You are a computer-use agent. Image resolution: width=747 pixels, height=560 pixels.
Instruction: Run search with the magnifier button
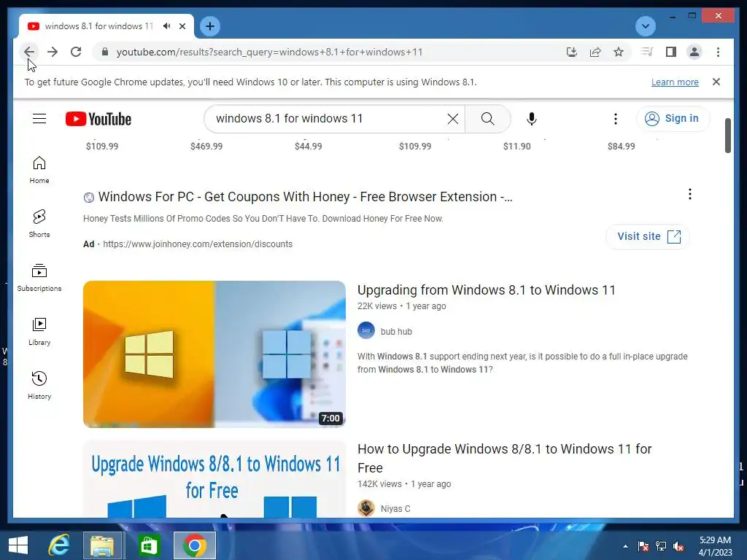(x=488, y=119)
